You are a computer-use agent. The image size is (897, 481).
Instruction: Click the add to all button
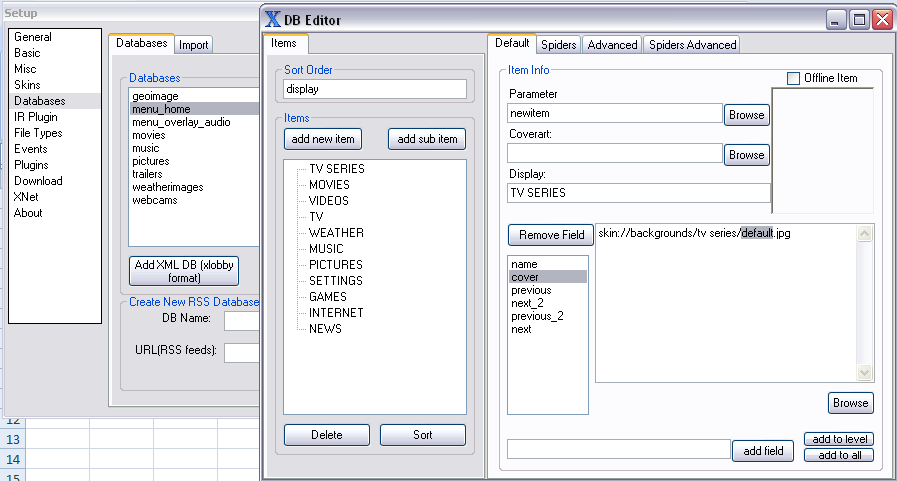tap(839, 455)
